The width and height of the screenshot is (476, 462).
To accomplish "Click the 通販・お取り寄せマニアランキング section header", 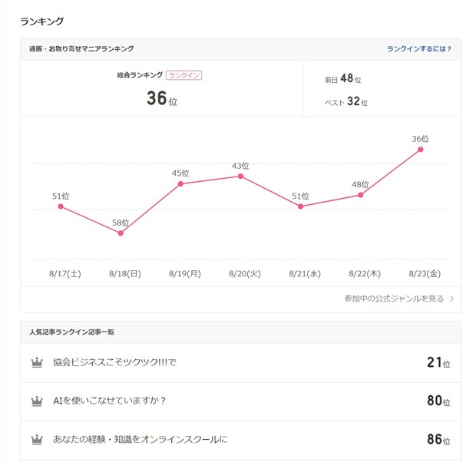I will (x=81, y=49).
